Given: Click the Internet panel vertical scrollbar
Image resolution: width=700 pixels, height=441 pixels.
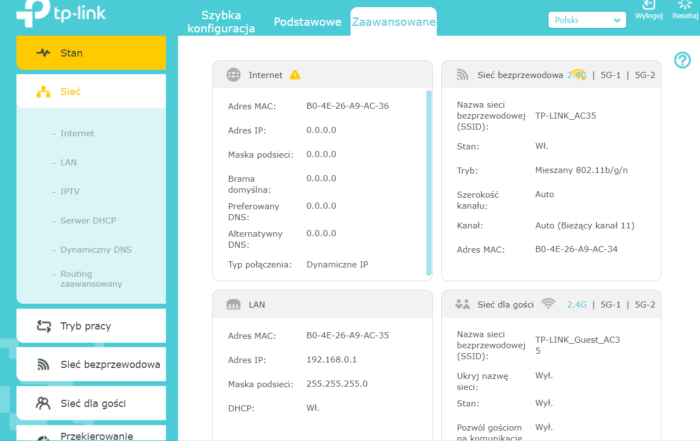Looking at the screenshot, I should coord(430,180).
